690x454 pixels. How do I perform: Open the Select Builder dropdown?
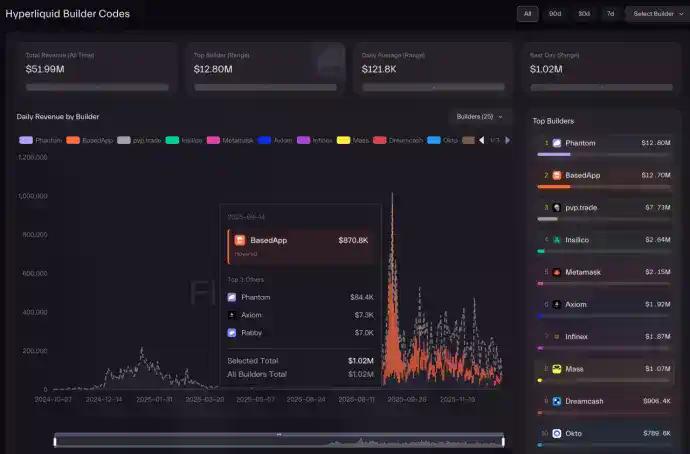tap(655, 14)
